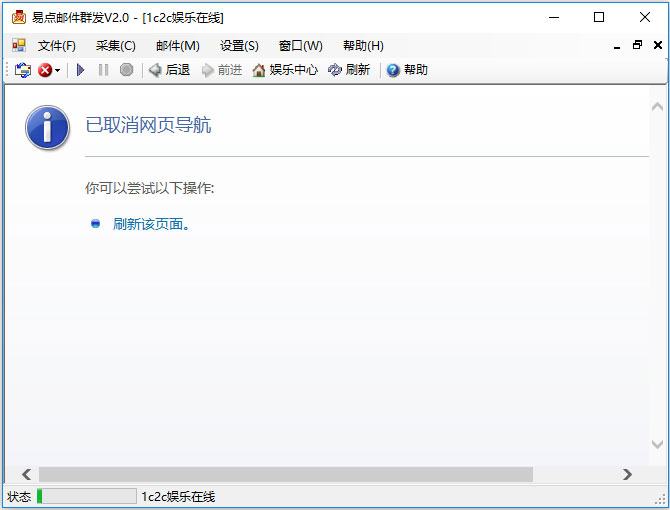Viewport: 670px width, 510px height.
Task: Open 娱乐中心 home button
Action: [x=285, y=70]
